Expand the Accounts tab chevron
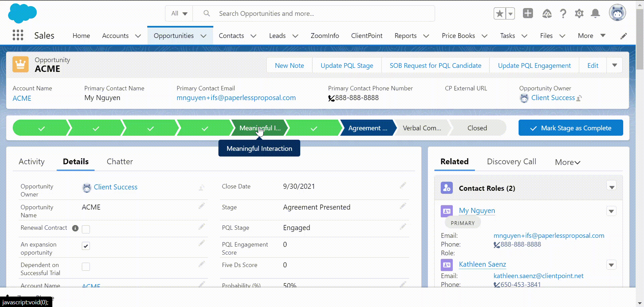 (x=138, y=36)
